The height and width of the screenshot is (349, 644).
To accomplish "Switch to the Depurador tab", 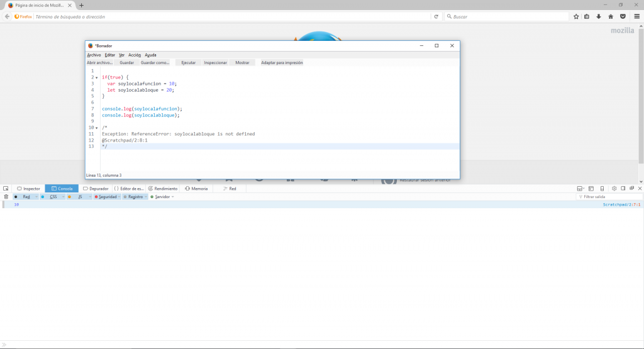I will 96,189.
